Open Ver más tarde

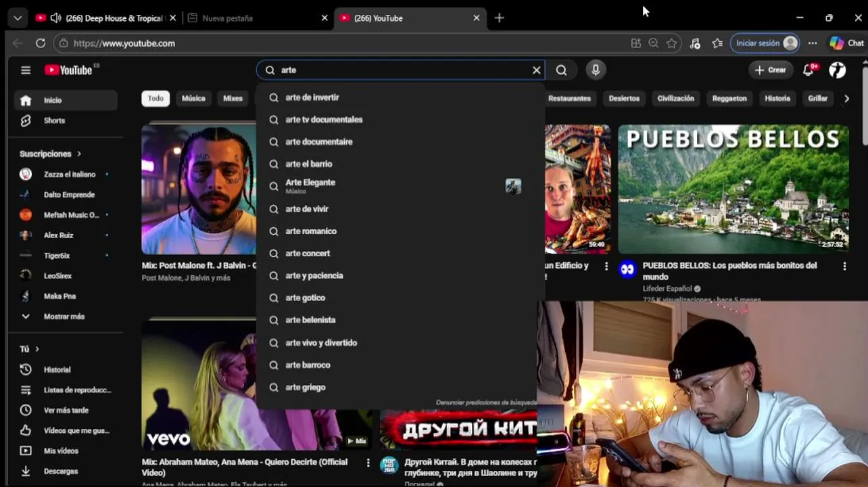65,411
